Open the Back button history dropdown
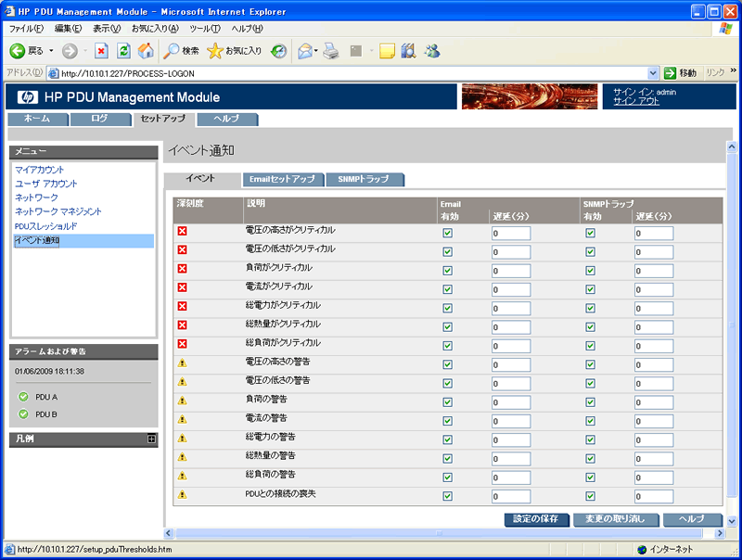The height and width of the screenshot is (560, 742). 51,50
